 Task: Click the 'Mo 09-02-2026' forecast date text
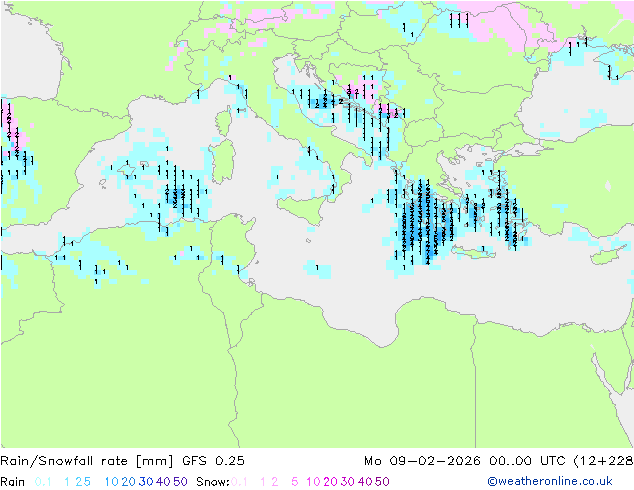pos(422,461)
